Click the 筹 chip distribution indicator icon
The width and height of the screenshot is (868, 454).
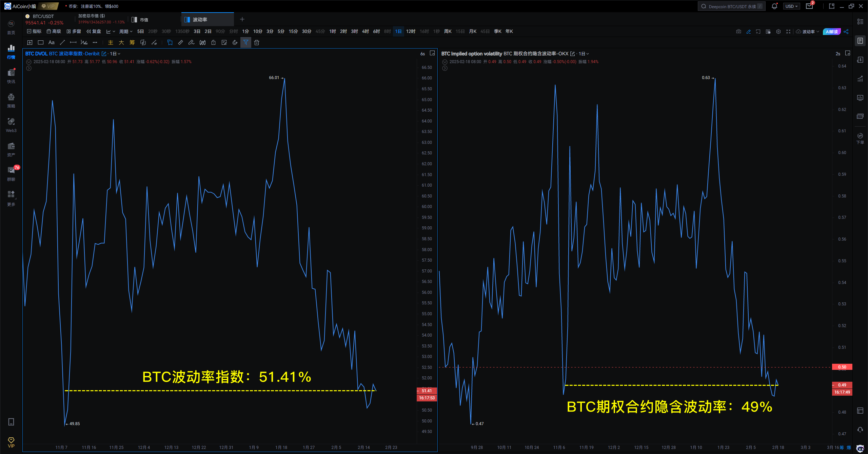[132, 42]
